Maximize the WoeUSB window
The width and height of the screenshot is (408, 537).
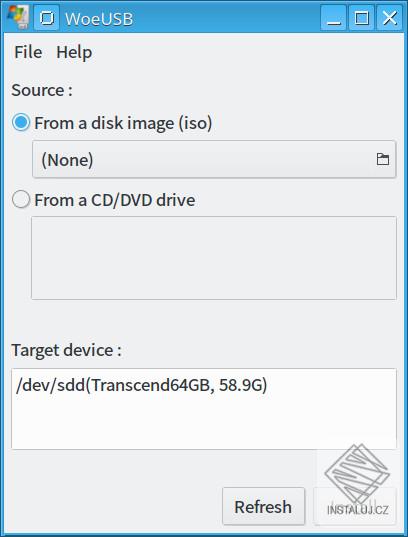click(361, 18)
